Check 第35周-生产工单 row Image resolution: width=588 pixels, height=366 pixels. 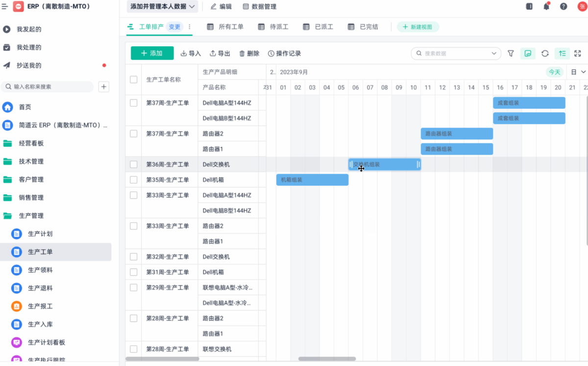pos(134,180)
